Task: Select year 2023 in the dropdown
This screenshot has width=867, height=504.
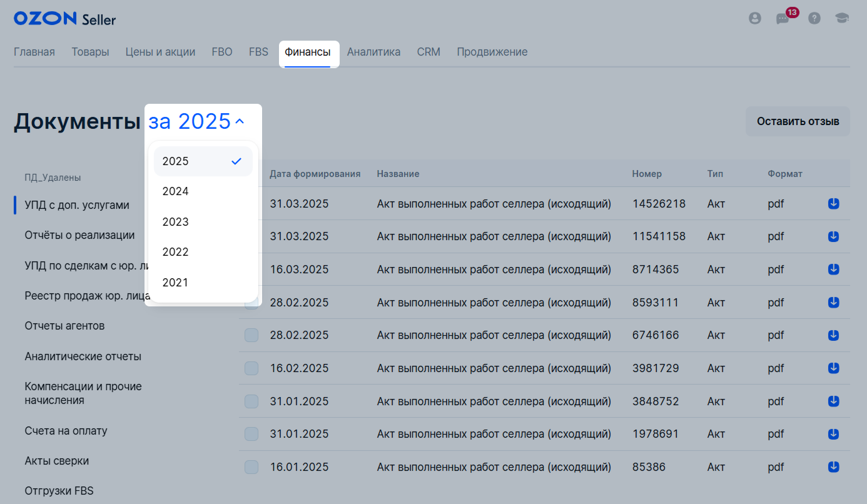Action: (203, 222)
